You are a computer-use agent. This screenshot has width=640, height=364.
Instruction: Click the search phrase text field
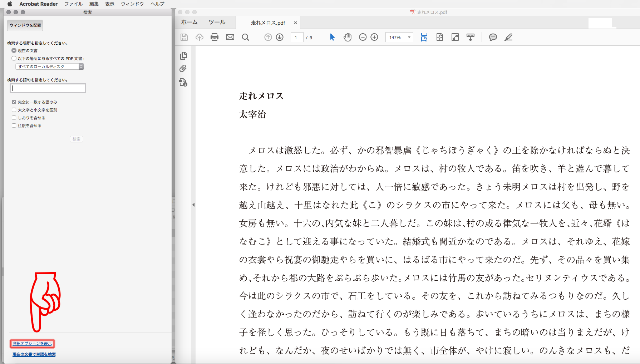(48, 88)
